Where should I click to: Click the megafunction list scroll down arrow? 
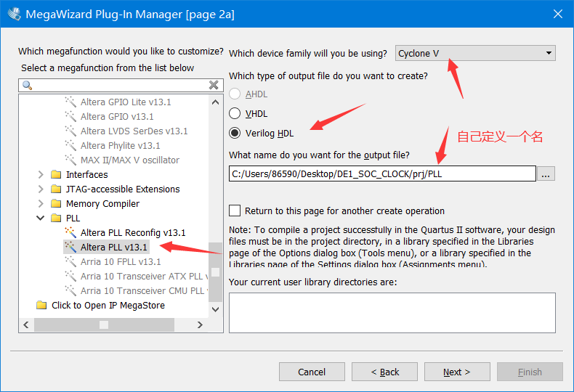pos(216,309)
